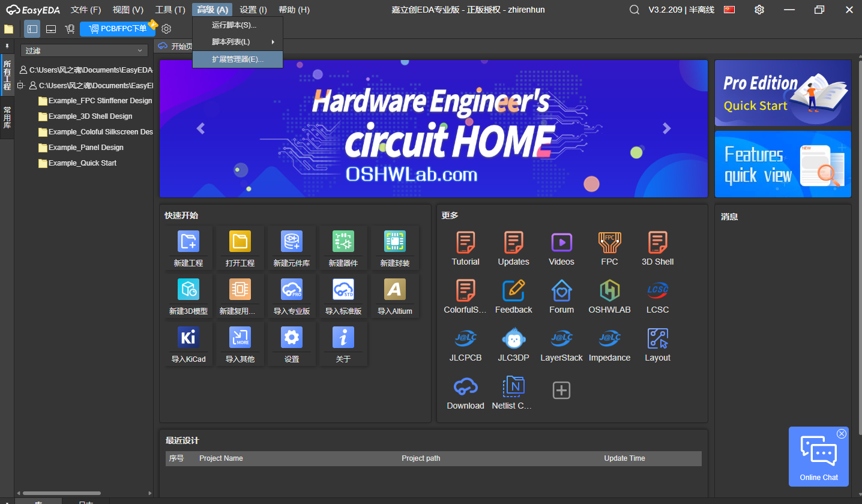
Task: Toggle the left panel visibility button
Action: 32,29
